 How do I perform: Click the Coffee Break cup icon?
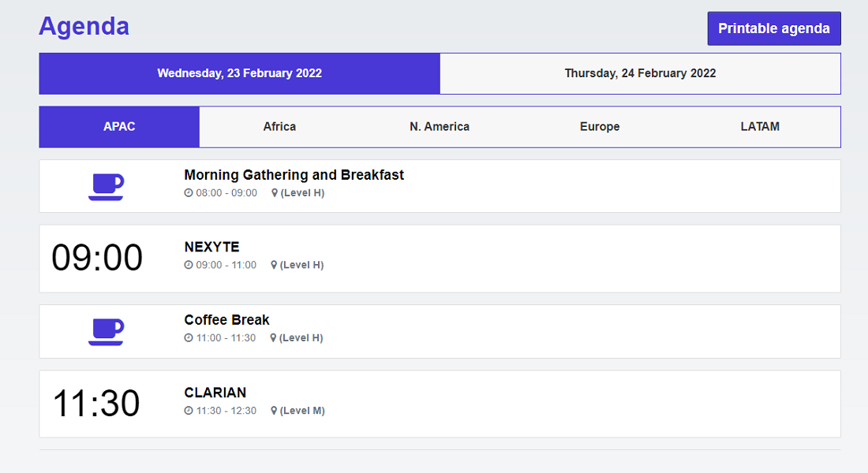[x=106, y=332]
